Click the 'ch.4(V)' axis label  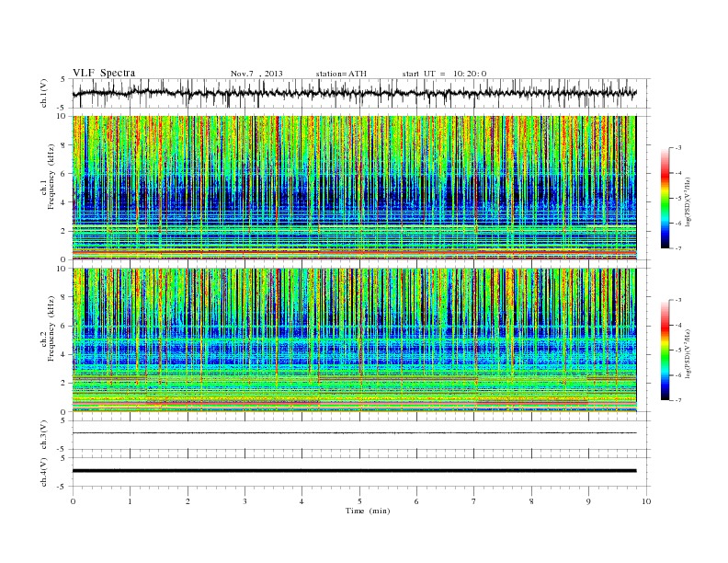click(x=44, y=472)
